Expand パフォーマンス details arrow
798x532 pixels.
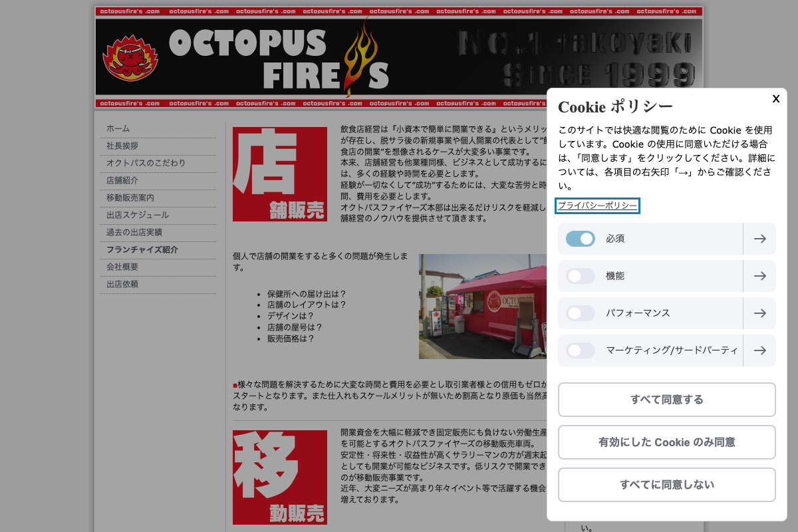coord(759,313)
